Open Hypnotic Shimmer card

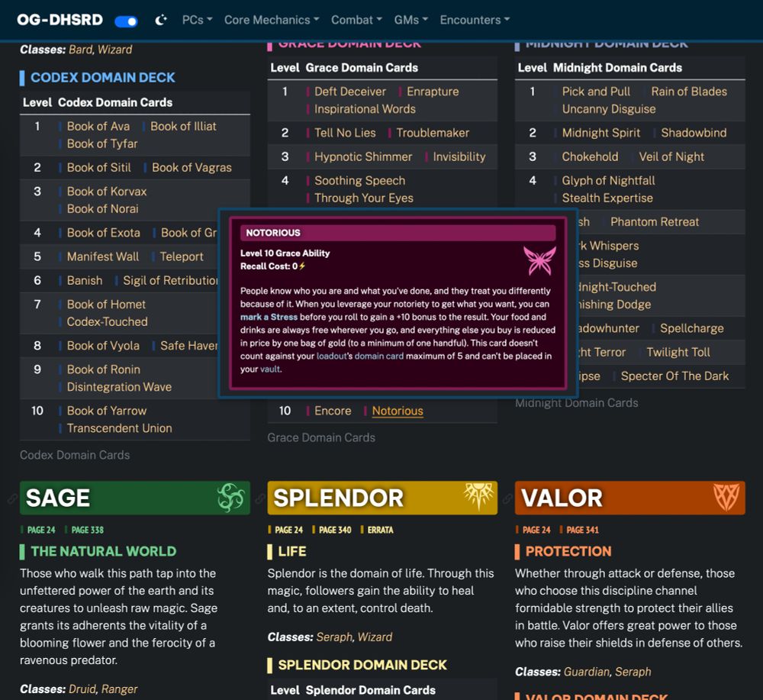(363, 156)
